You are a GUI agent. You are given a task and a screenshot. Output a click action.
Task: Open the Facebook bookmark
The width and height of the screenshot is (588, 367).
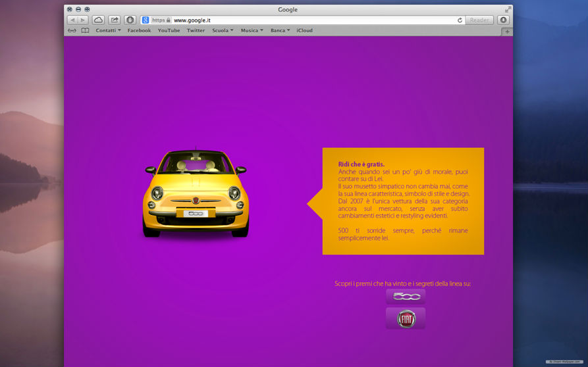[x=139, y=30]
